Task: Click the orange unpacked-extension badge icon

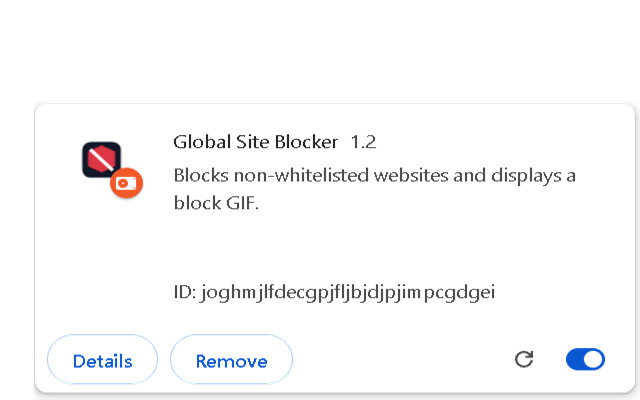Action: coord(127,183)
